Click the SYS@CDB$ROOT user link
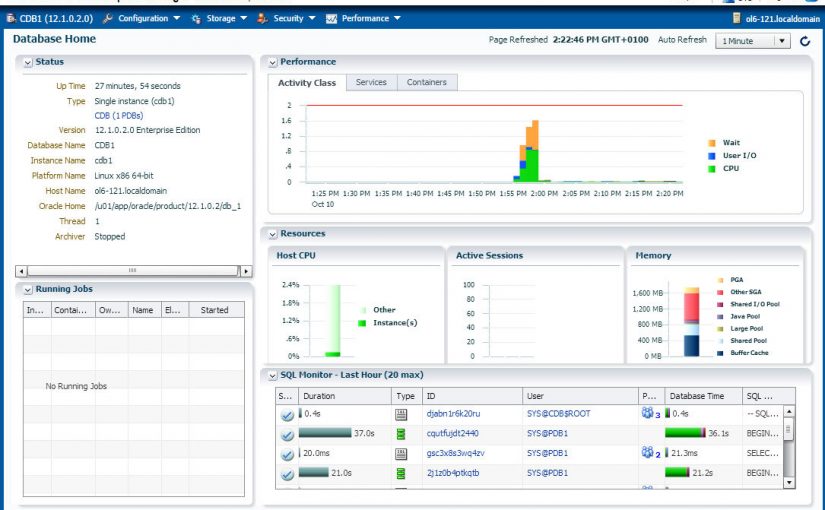The width and height of the screenshot is (825, 510). [559, 414]
